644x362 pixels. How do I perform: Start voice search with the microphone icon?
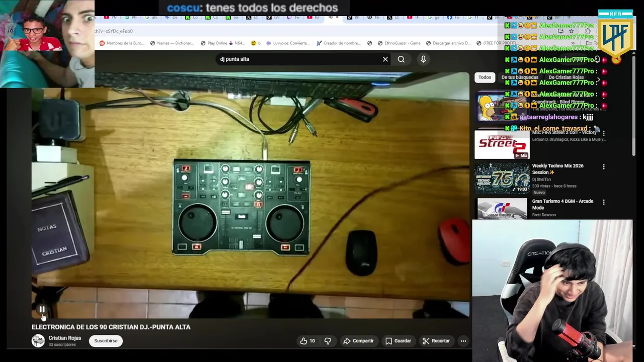coord(423,59)
